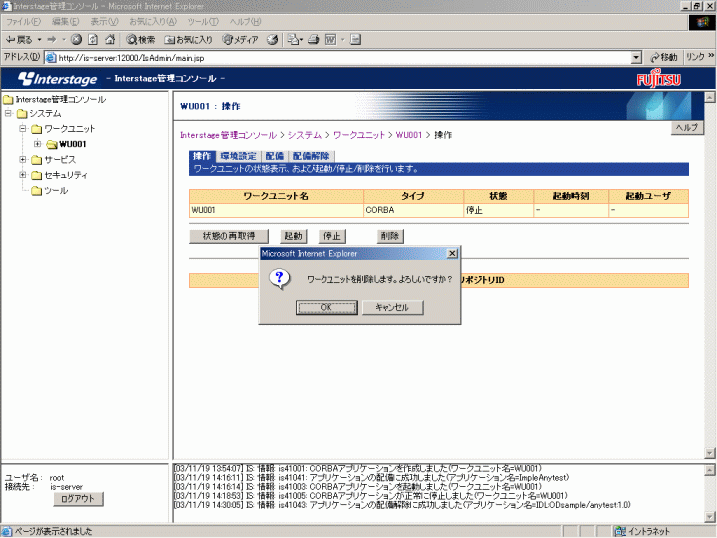The height and width of the screenshot is (538, 717).
Task: Expand the セキュリティ tree node
Action: pos(23,175)
